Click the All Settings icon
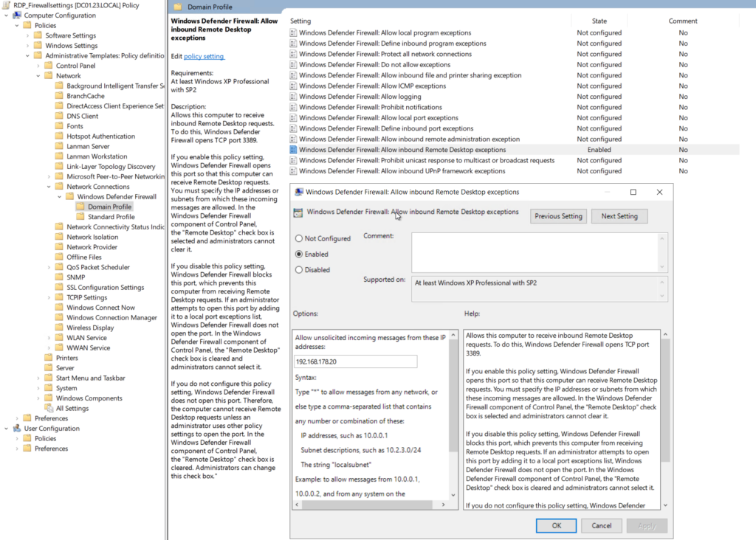 click(x=49, y=408)
